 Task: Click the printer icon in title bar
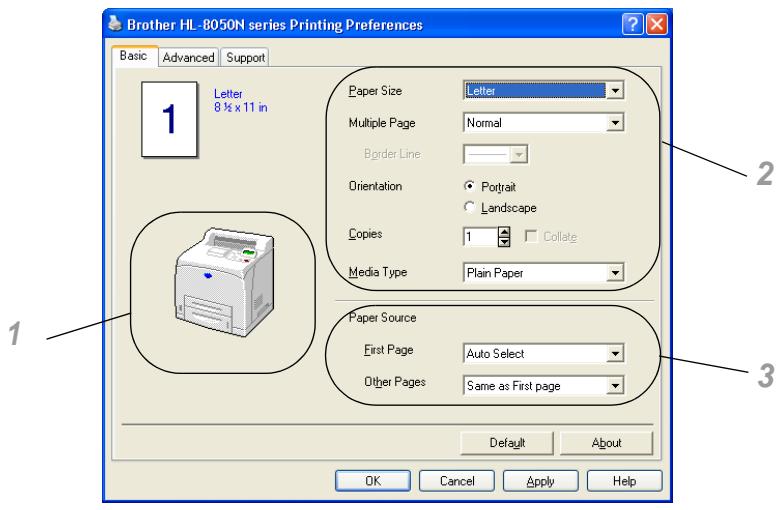(x=115, y=23)
